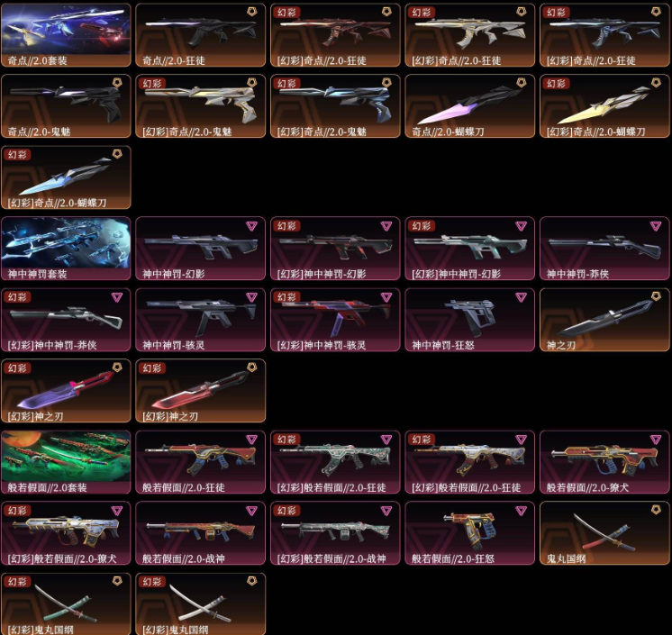This screenshot has height=635, width=672.
Task: Select the 神中神罚-狂怒 pistol skin
Action: (469, 320)
